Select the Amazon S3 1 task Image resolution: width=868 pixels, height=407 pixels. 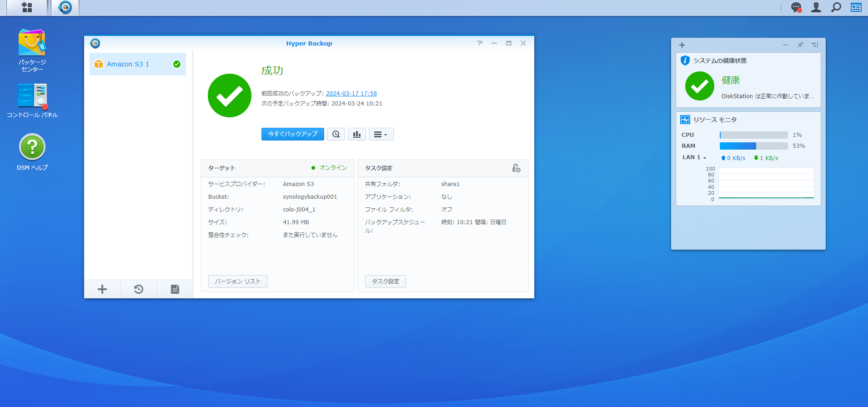click(x=138, y=64)
